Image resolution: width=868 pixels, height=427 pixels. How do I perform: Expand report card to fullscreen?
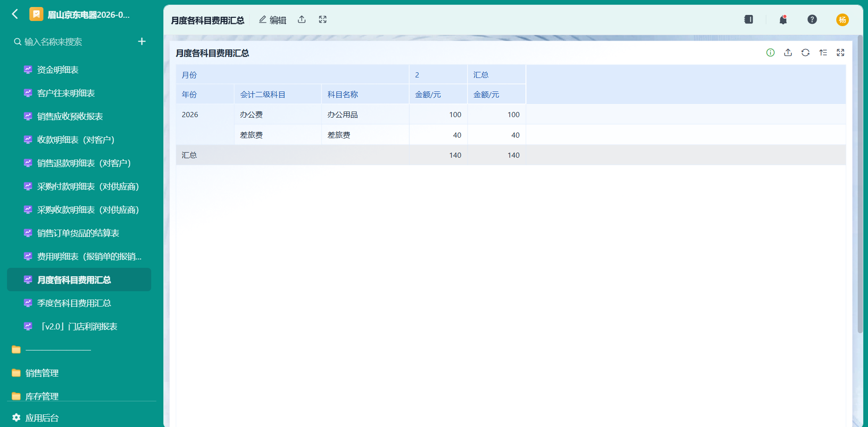coord(840,53)
